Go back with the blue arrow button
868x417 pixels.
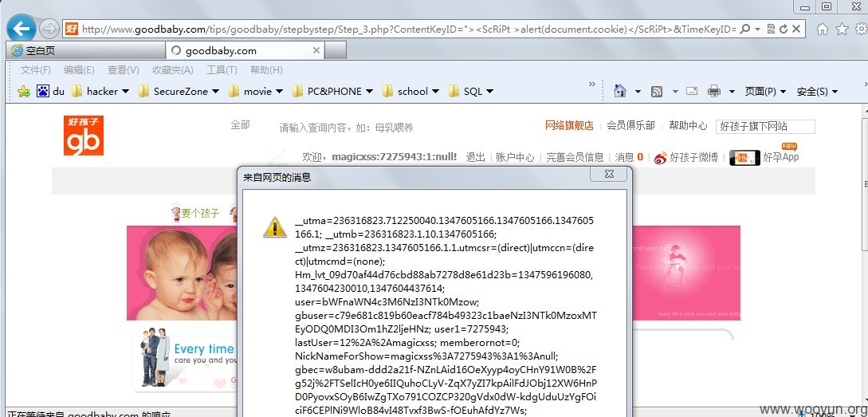(x=22, y=28)
